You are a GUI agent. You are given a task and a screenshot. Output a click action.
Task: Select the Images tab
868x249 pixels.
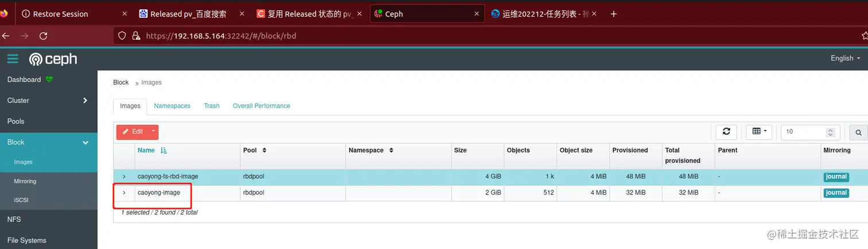pos(130,106)
